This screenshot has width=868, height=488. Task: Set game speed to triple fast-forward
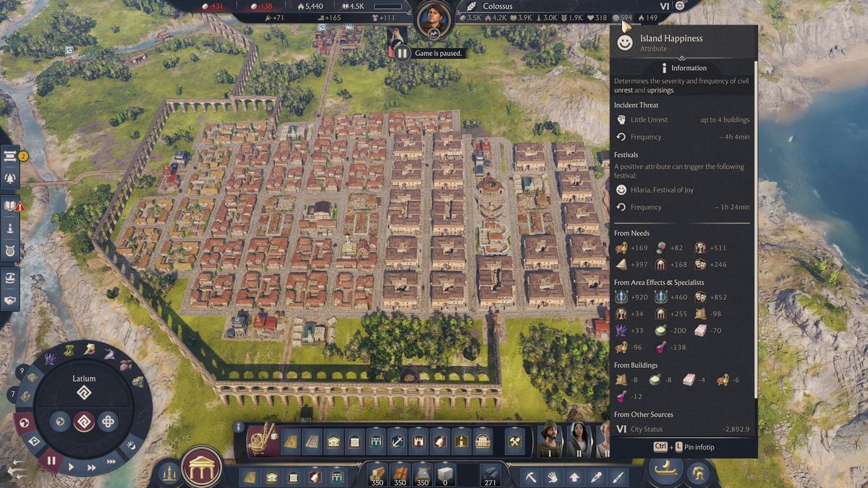[x=111, y=461]
